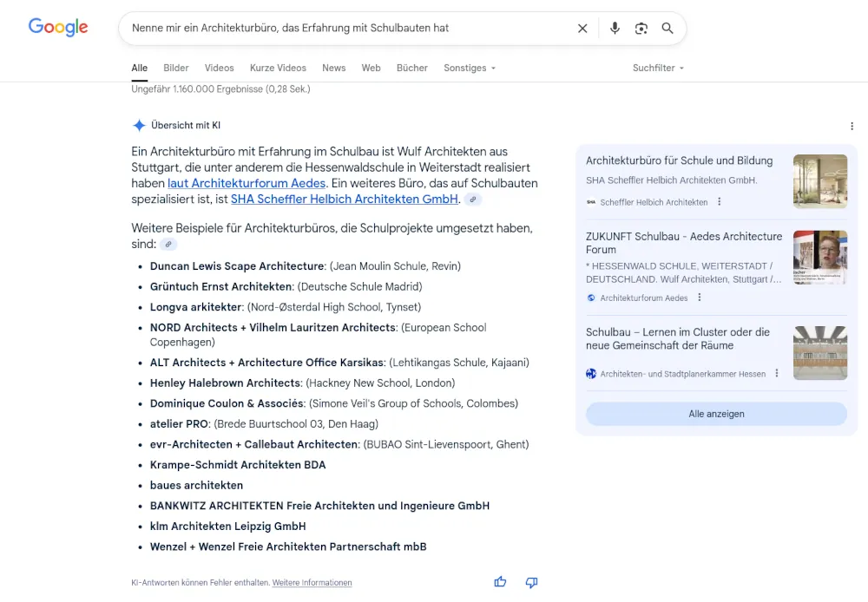Image resolution: width=868 pixels, height=602 pixels.
Task: Open more options for Architekturforum Aedes source
Action: [699, 298]
